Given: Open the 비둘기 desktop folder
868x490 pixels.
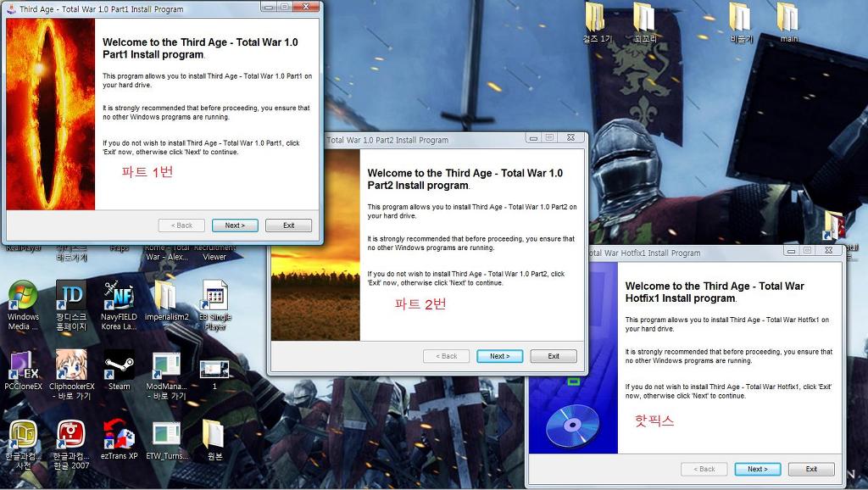Looking at the screenshot, I should pos(741,23).
